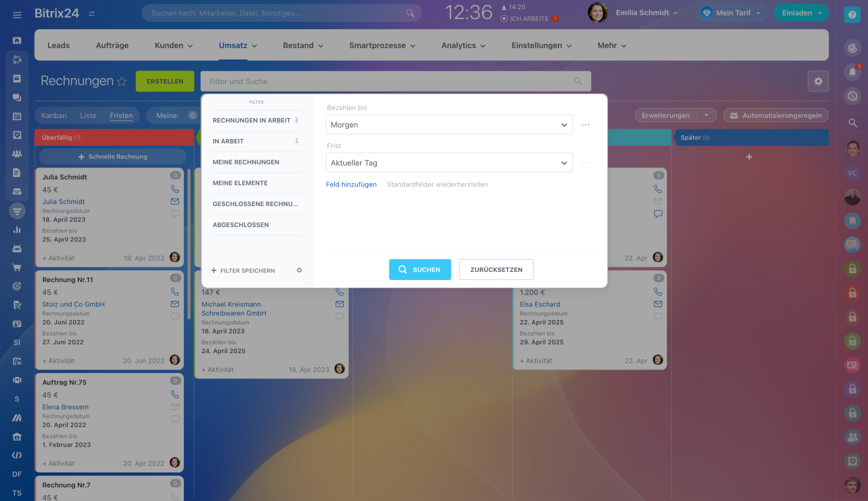Open options dots beside Frist field

point(586,163)
